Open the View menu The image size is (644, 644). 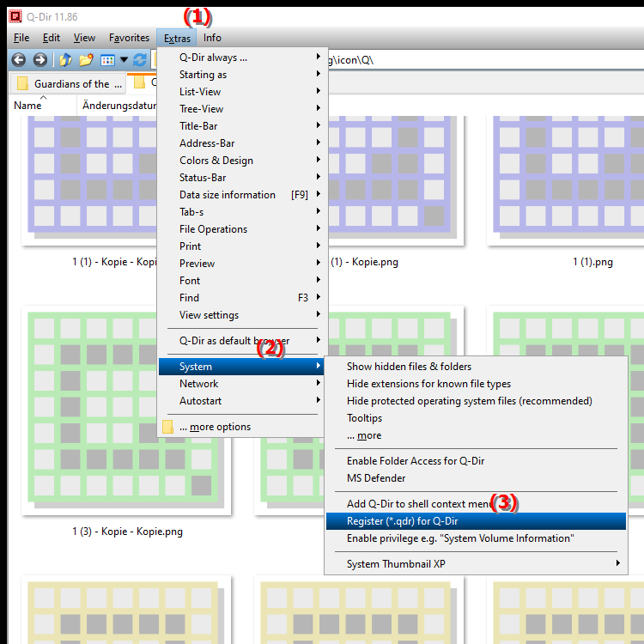tap(85, 38)
